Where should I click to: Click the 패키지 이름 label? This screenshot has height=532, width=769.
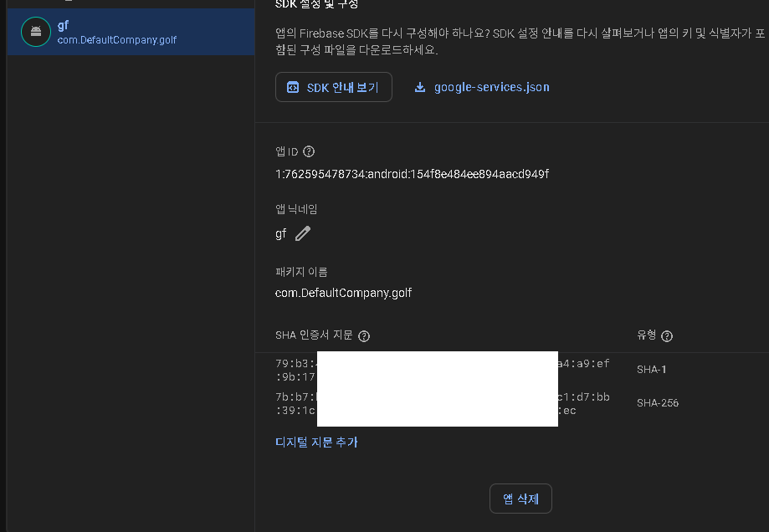coord(301,272)
